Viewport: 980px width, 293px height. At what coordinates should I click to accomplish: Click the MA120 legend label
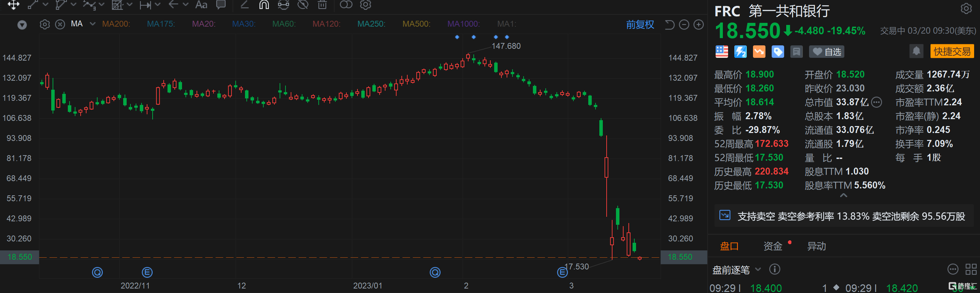point(326,24)
